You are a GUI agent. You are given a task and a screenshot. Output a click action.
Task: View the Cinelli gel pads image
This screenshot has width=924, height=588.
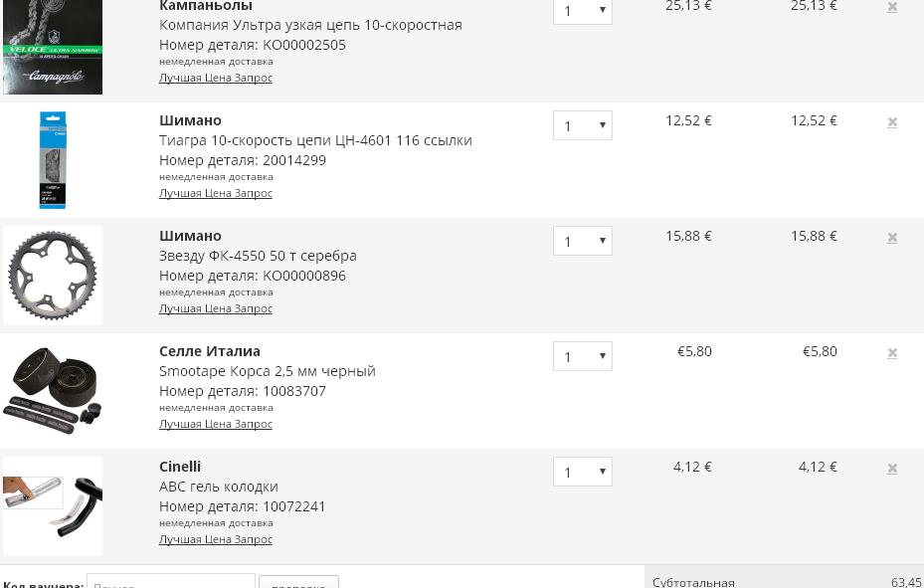click(53, 506)
